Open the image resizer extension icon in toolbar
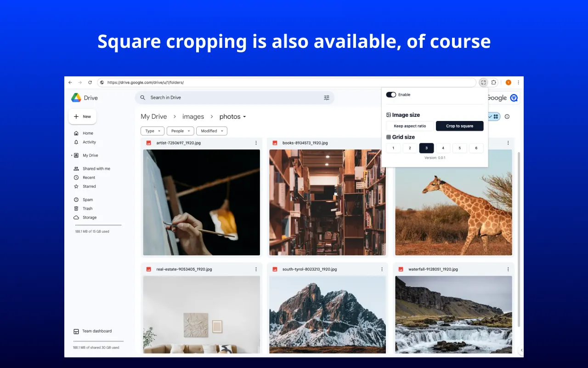Image resolution: width=588 pixels, height=368 pixels. point(483,82)
